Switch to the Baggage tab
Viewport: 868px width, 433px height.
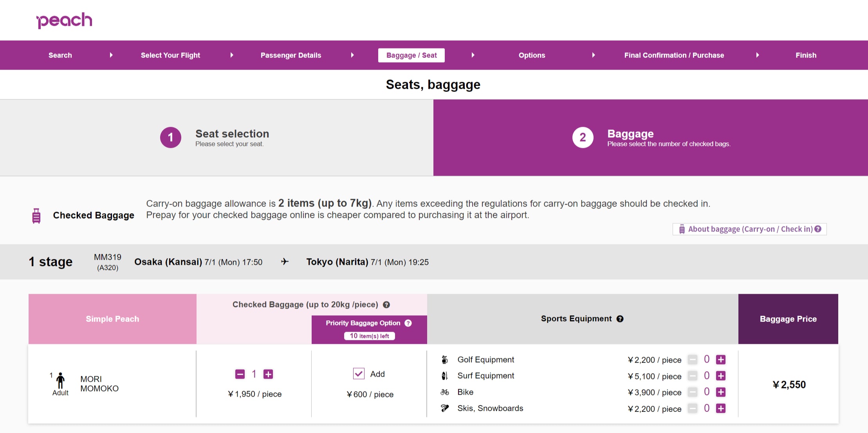tap(651, 137)
